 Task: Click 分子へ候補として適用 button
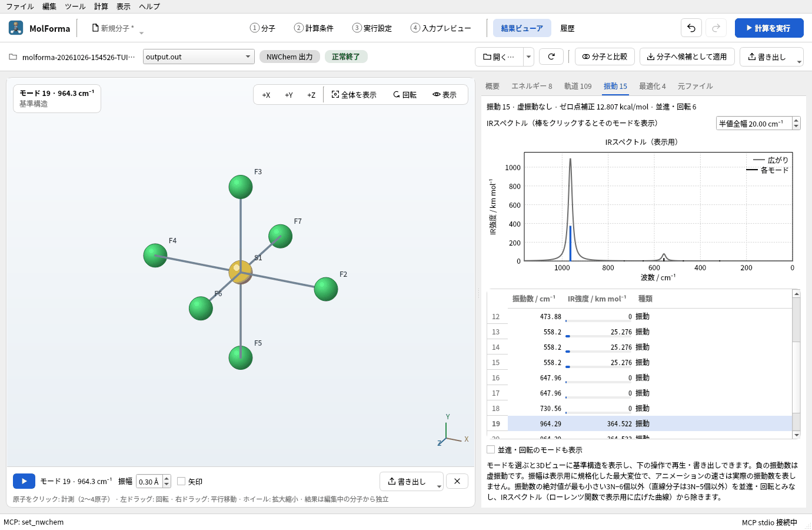687,57
